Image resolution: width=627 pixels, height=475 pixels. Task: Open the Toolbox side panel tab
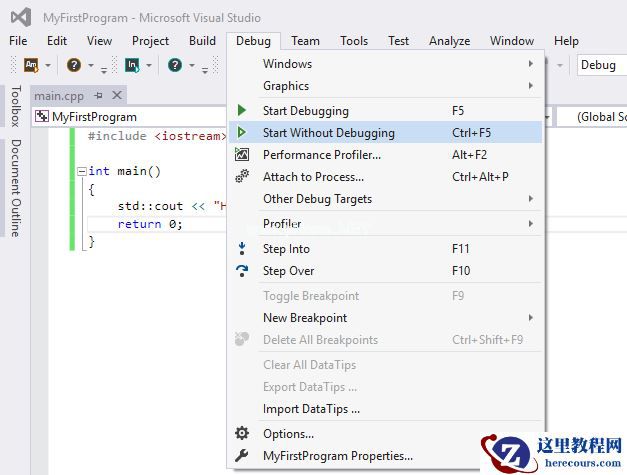pos(15,106)
